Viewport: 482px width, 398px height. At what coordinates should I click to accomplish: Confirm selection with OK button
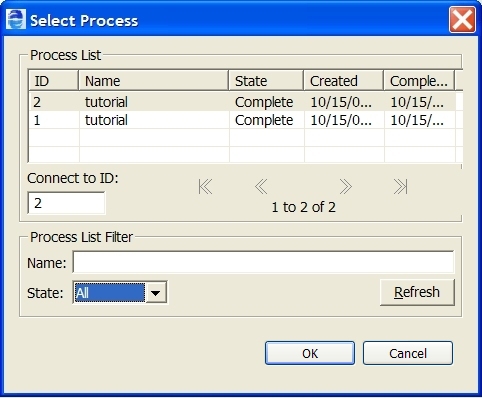310,353
